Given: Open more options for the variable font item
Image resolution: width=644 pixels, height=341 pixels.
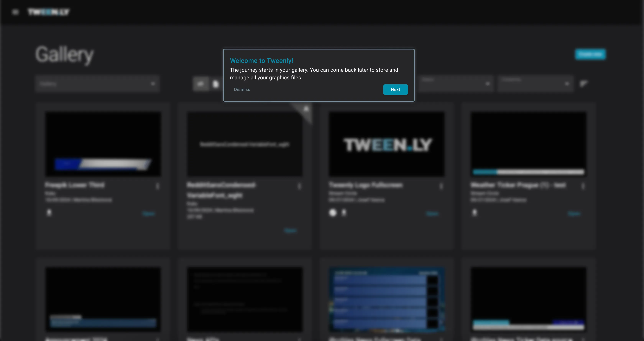Looking at the screenshot, I should click(x=299, y=186).
